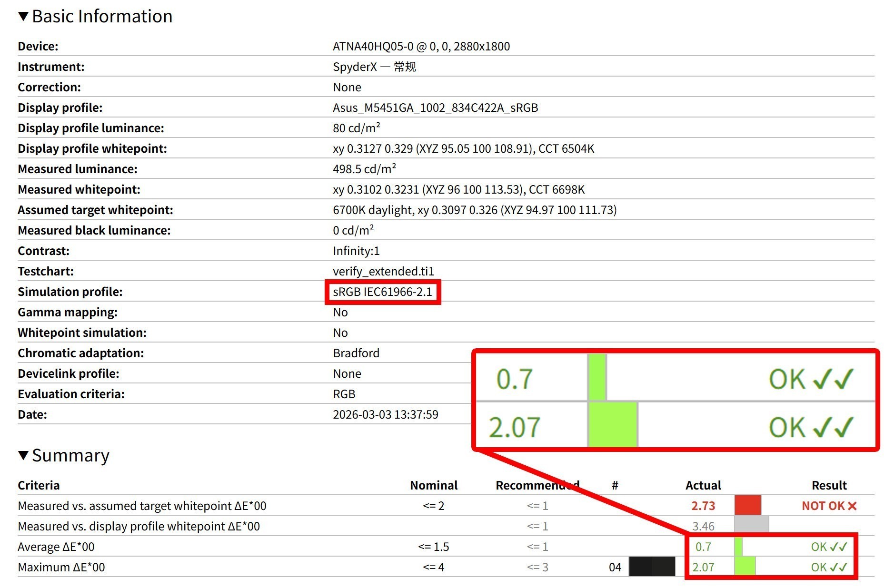The height and width of the screenshot is (588, 895).
Task: Click the enlarged green bar beside large 2.07
Action: coord(613,425)
